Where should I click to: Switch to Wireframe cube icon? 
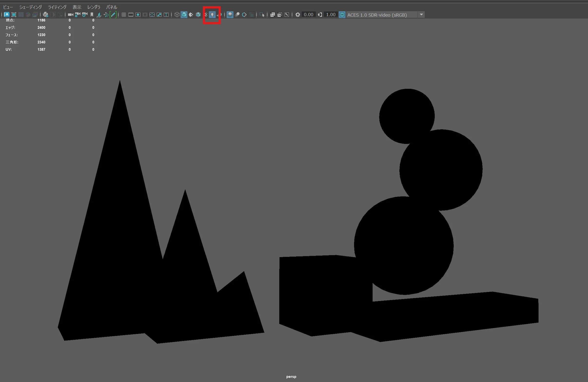pos(177,15)
